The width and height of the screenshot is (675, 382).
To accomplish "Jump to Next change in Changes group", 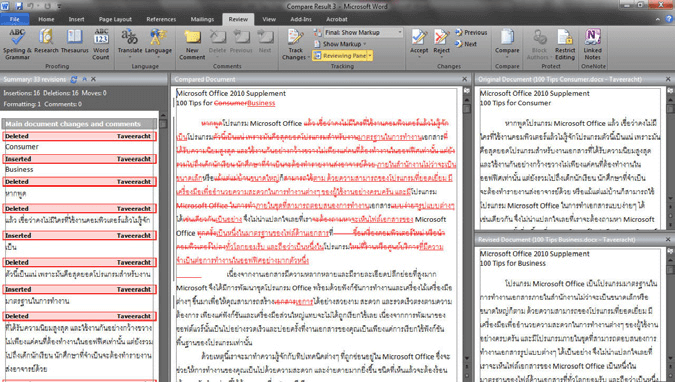I will [x=466, y=44].
